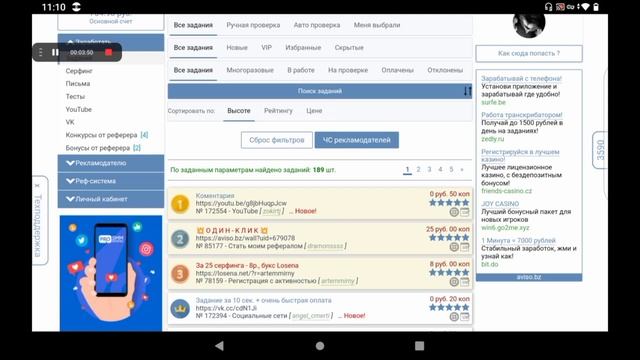
Task: Tap the Android recent apps button
Action: (419, 346)
